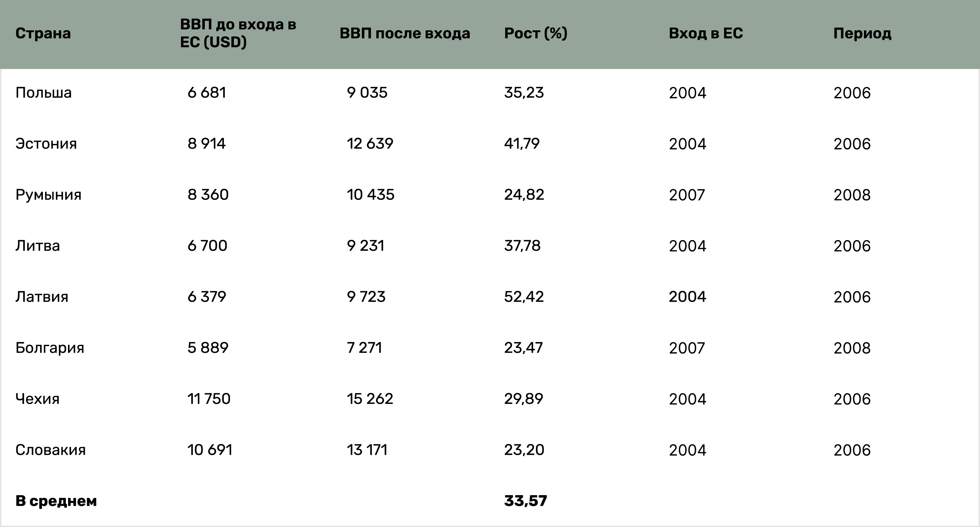Select the "Польша" country cell
980x527 pixels.
(x=43, y=93)
